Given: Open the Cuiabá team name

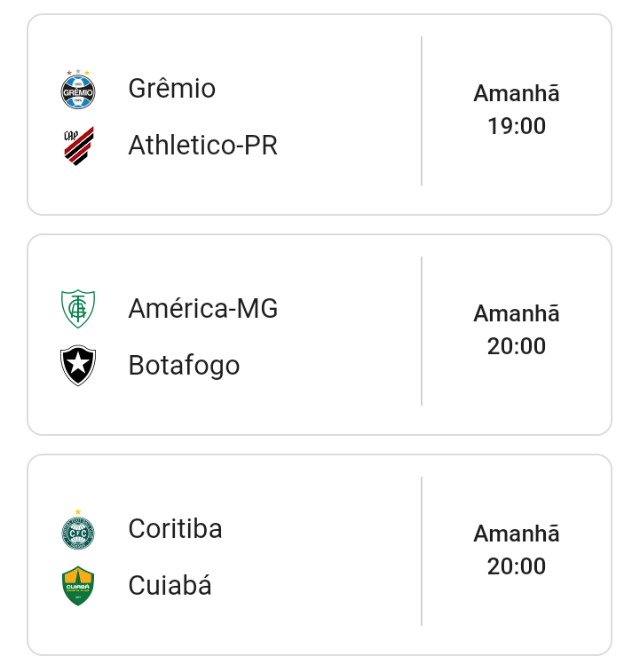Looking at the screenshot, I should click(170, 586).
